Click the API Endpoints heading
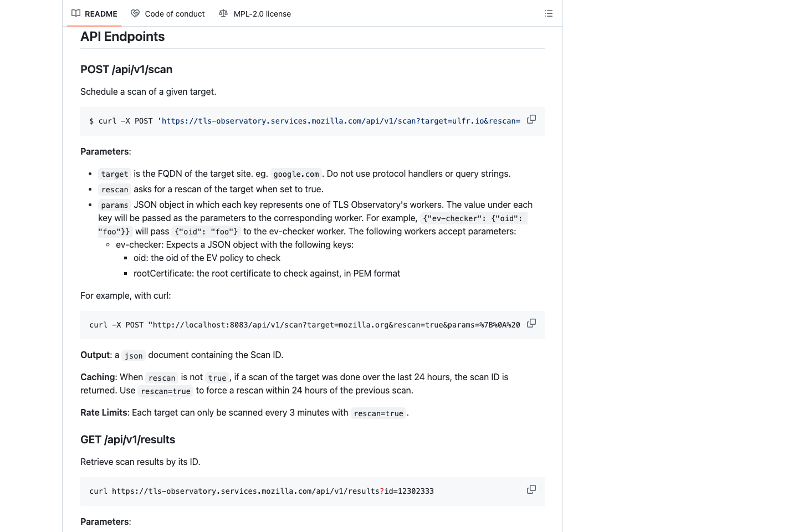The width and height of the screenshot is (798, 532). tap(122, 37)
